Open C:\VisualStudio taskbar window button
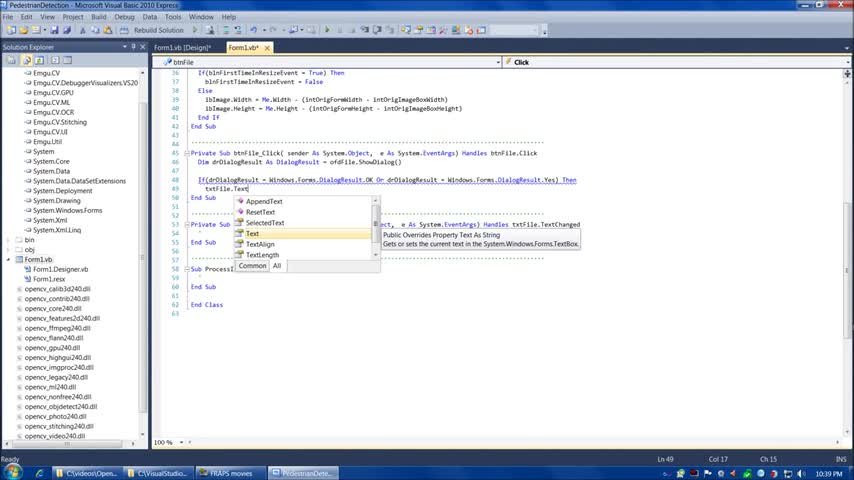 (158, 473)
